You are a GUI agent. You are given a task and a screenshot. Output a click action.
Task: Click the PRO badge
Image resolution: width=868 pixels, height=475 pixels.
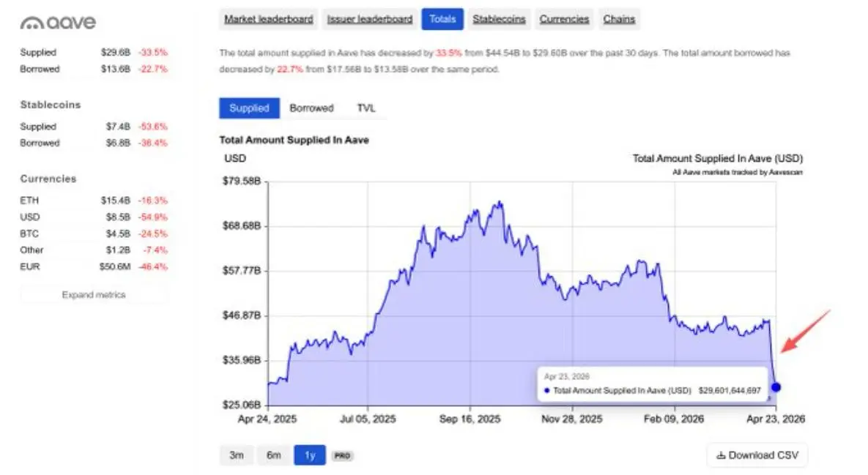[x=342, y=456]
